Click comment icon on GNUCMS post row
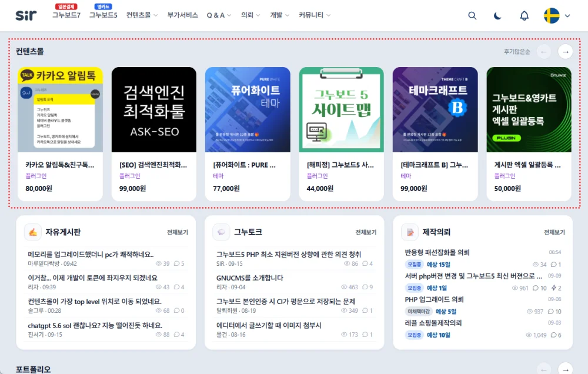588x374 pixels. pyautogui.click(x=365, y=287)
